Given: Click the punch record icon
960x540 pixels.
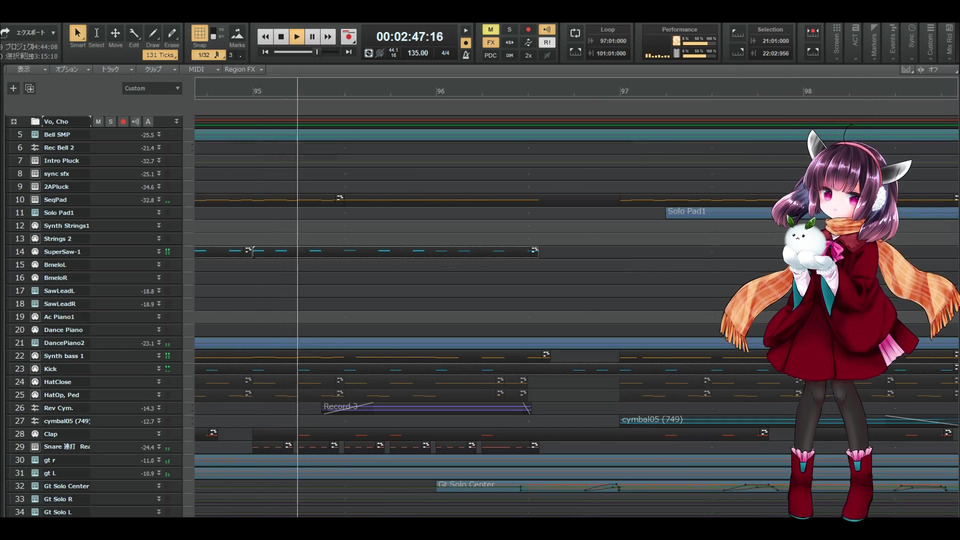Looking at the screenshot, I should coord(812,32).
